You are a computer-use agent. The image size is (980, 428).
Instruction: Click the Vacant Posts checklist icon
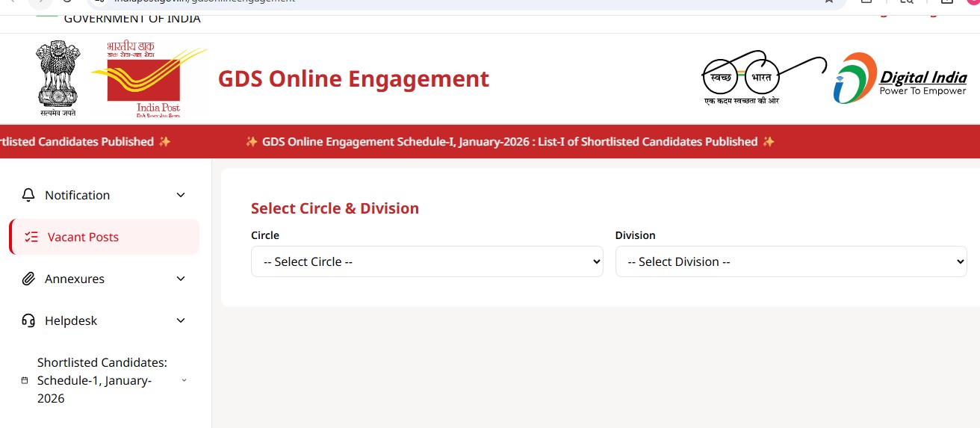(x=31, y=237)
